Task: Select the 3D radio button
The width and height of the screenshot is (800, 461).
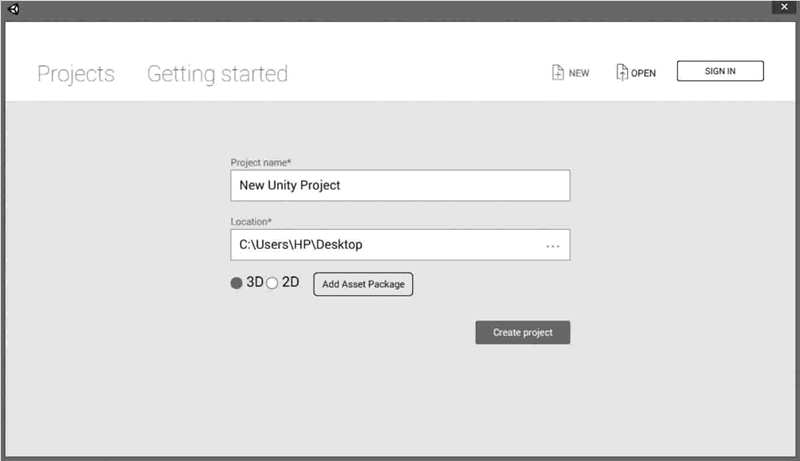Action: point(237,283)
